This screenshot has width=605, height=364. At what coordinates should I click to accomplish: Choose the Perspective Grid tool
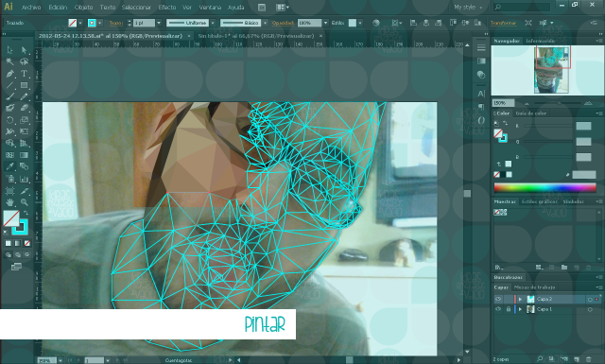pos(24,143)
